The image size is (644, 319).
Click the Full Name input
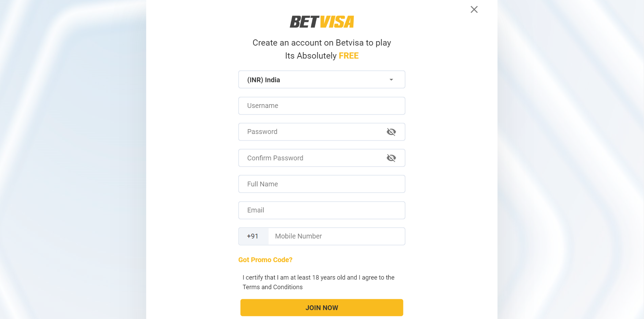321,184
